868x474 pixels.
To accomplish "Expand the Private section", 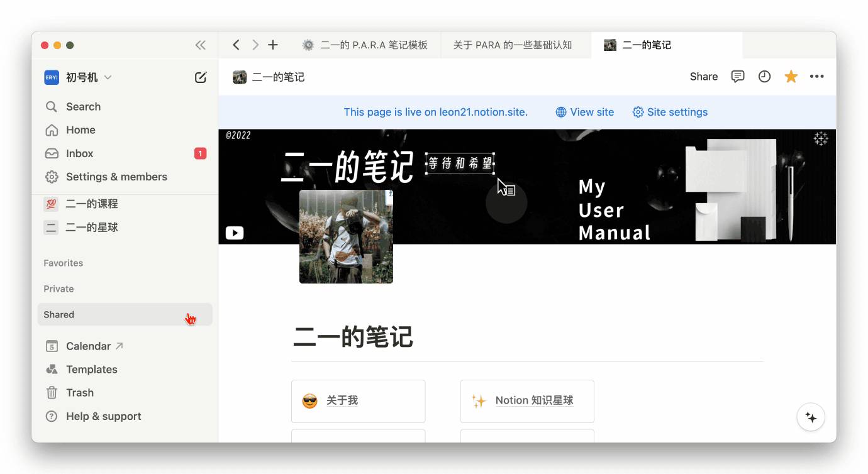I will (x=58, y=289).
